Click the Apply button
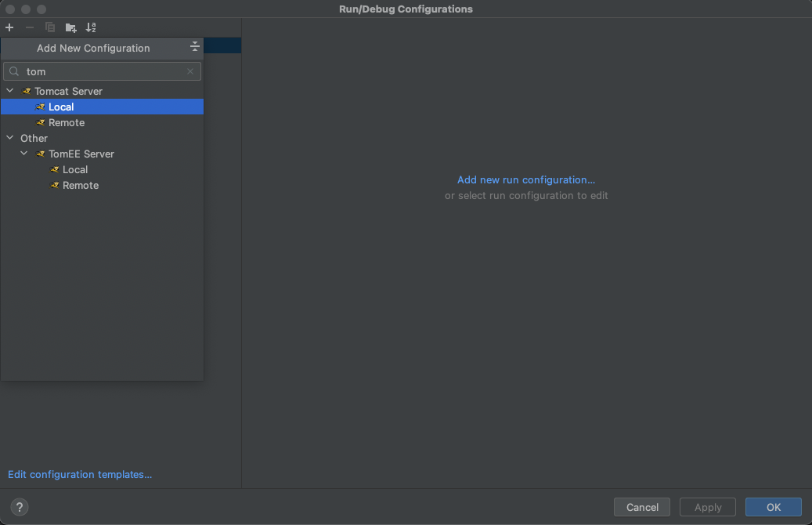The height and width of the screenshot is (525, 812). [x=708, y=508]
